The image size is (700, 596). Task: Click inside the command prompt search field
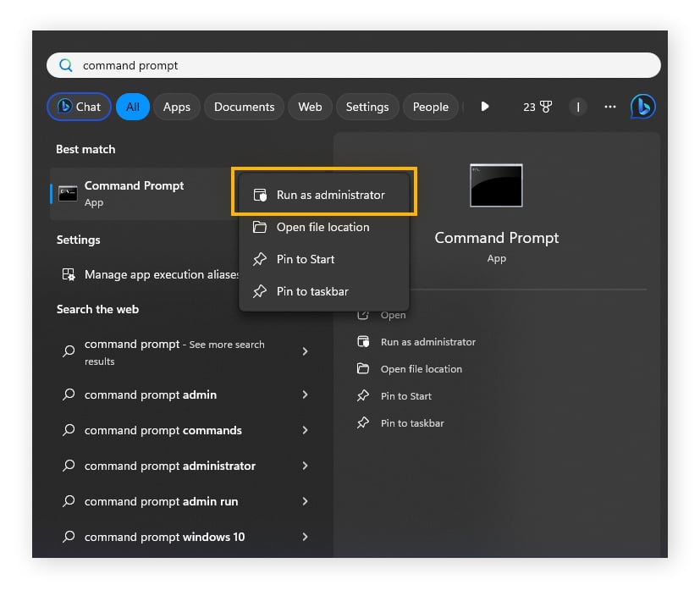[x=254, y=64]
